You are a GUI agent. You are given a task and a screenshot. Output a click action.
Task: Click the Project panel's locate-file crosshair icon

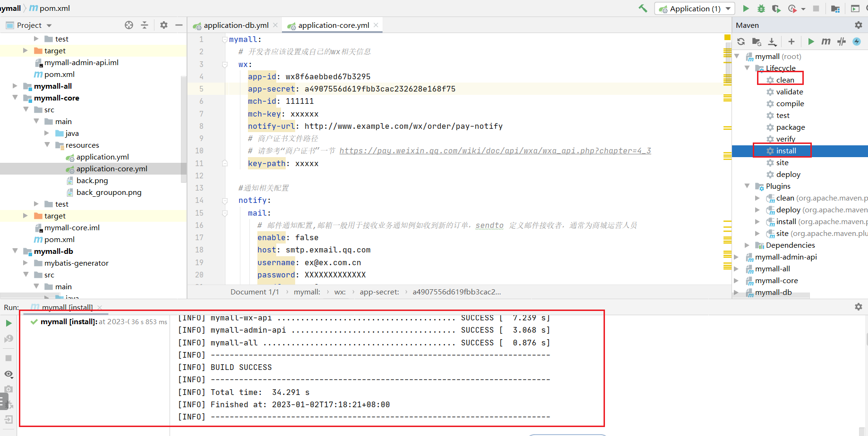coord(129,25)
